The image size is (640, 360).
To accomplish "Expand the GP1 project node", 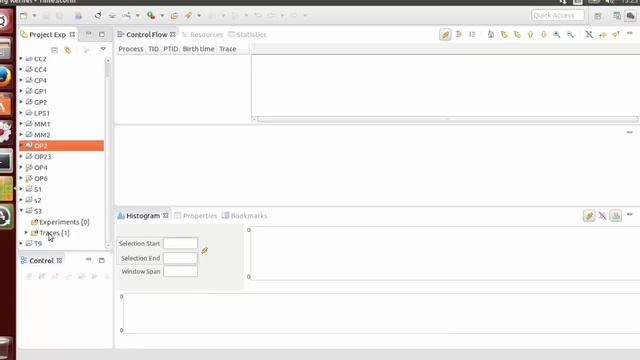I will [21, 91].
